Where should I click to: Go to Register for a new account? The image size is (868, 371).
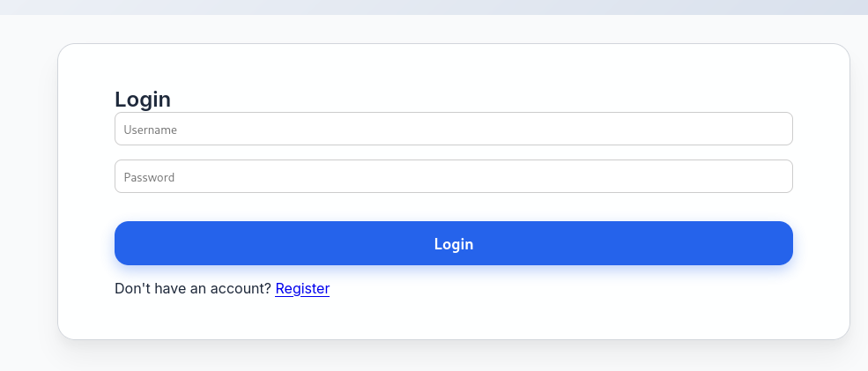pos(302,288)
